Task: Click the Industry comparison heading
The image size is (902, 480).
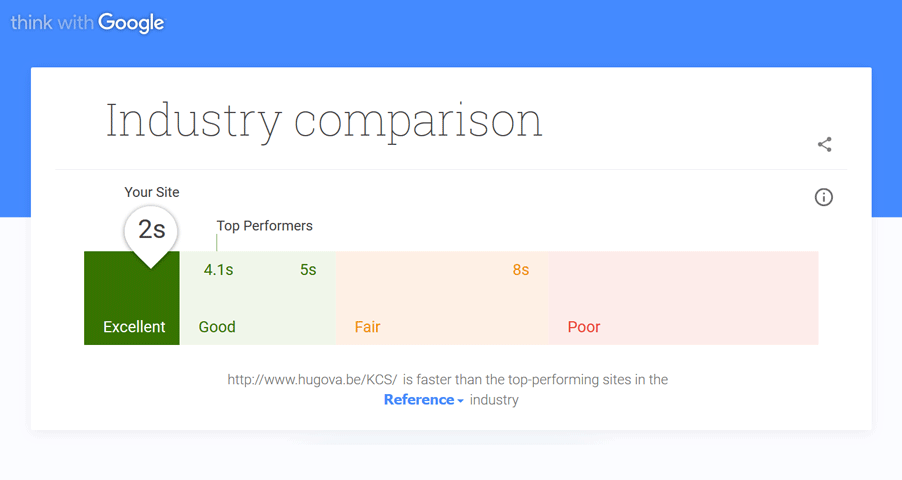Action: coord(324,120)
